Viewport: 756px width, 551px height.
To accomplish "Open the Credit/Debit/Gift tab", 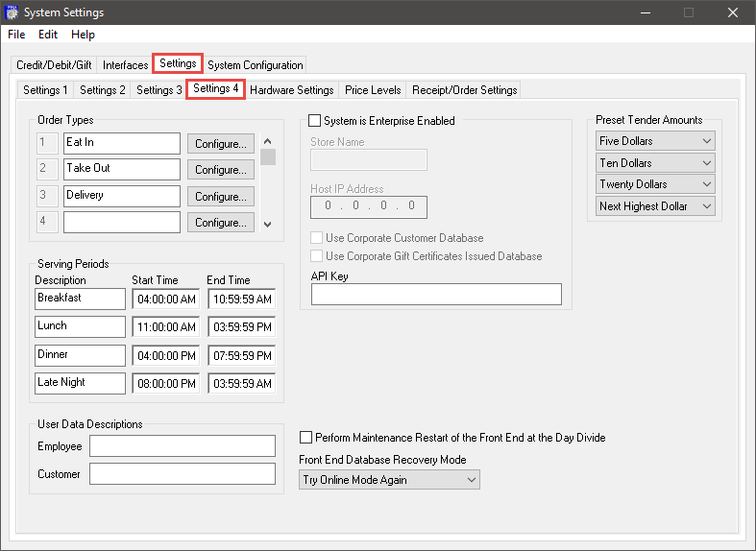I will [x=56, y=65].
